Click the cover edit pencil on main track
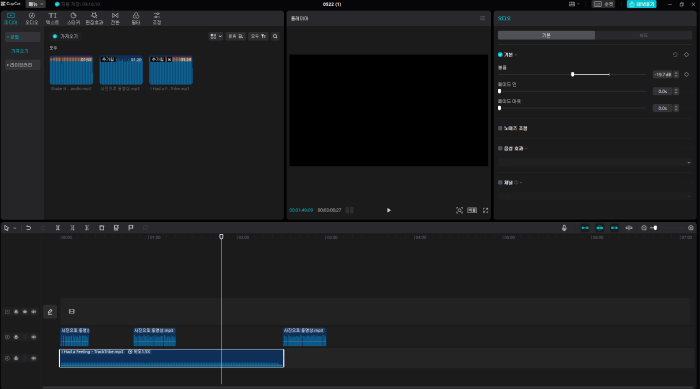The width and height of the screenshot is (700, 389). [50, 312]
